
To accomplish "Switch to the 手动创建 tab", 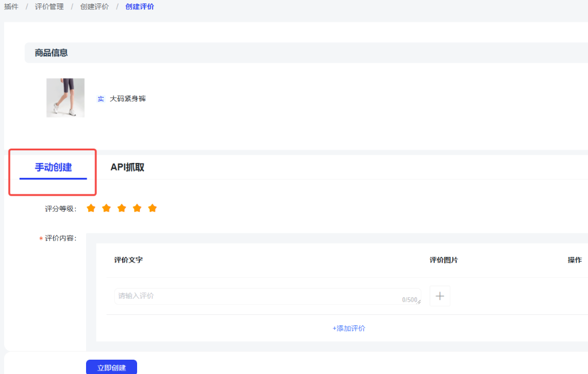I will [53, 167].
